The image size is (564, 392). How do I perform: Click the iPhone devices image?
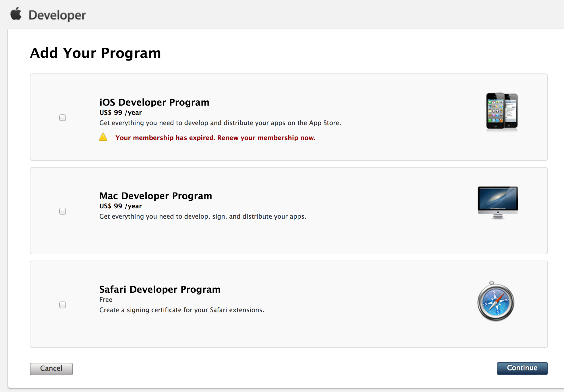[502, 111]
